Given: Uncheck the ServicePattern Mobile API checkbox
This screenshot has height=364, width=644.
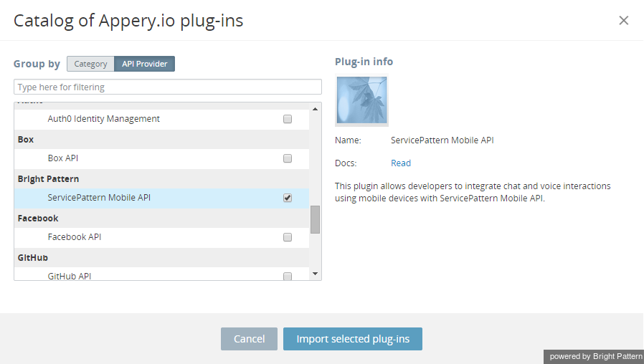Looking at the screenshot, I should [288, 198].
